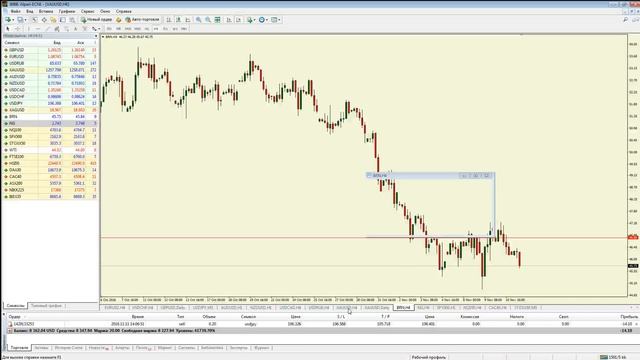Switch to H1 timeframe
The image size is (640, 360).
coord(147,29)
